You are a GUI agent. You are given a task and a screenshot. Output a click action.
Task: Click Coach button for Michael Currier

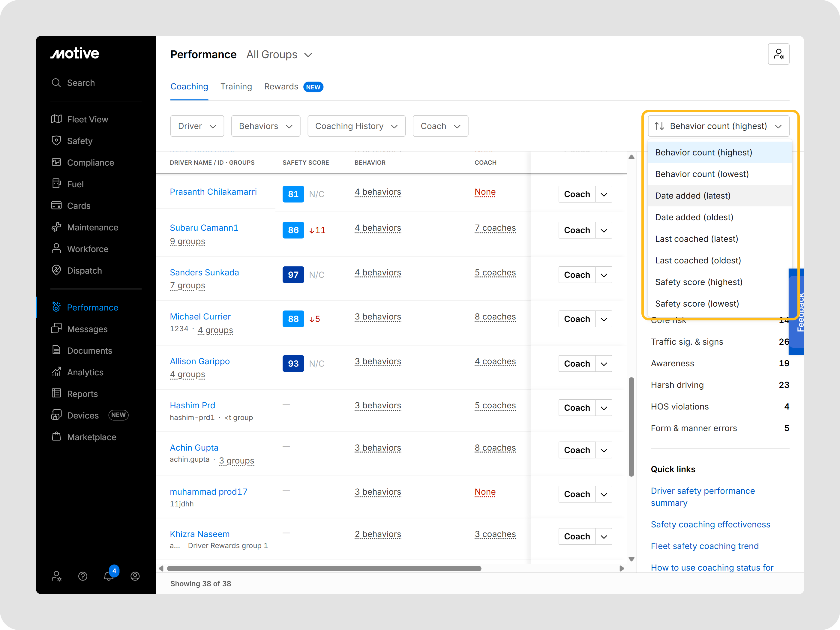pyautogui.click(x=577, y=319)
